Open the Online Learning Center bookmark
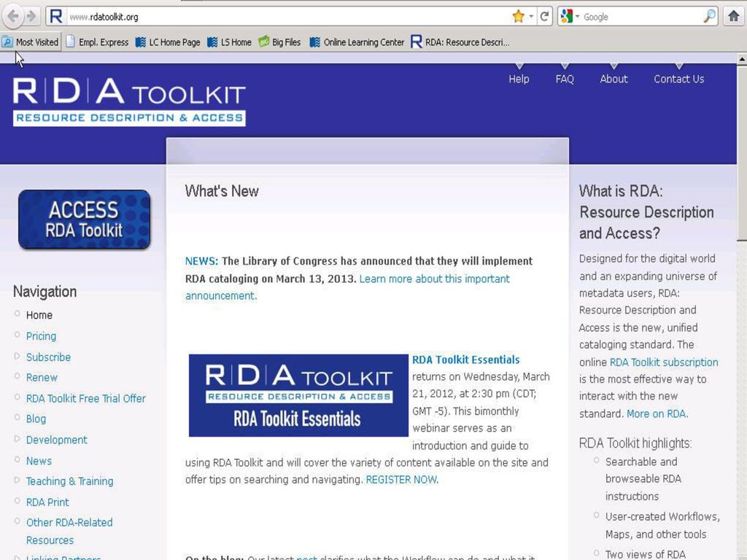Image resolution: width=747 pixels, height=560 pixels. click(x=357, y=42)
